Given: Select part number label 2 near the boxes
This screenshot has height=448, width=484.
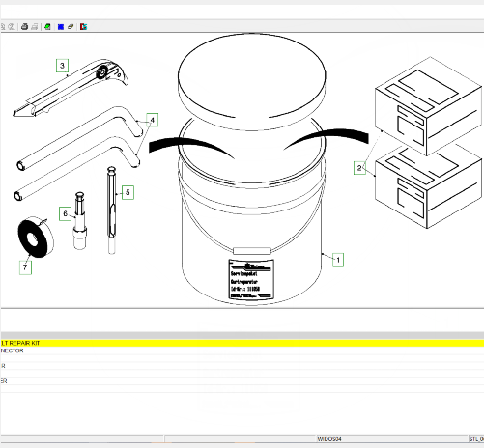Looking at the screenshot, I should pos(359,168).
